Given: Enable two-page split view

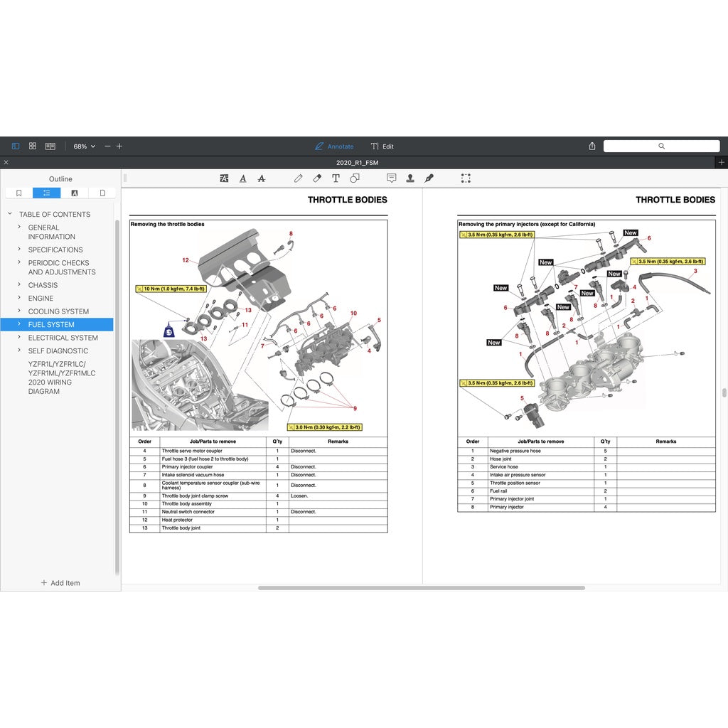Looking at the screenshot, I should 50,146.
